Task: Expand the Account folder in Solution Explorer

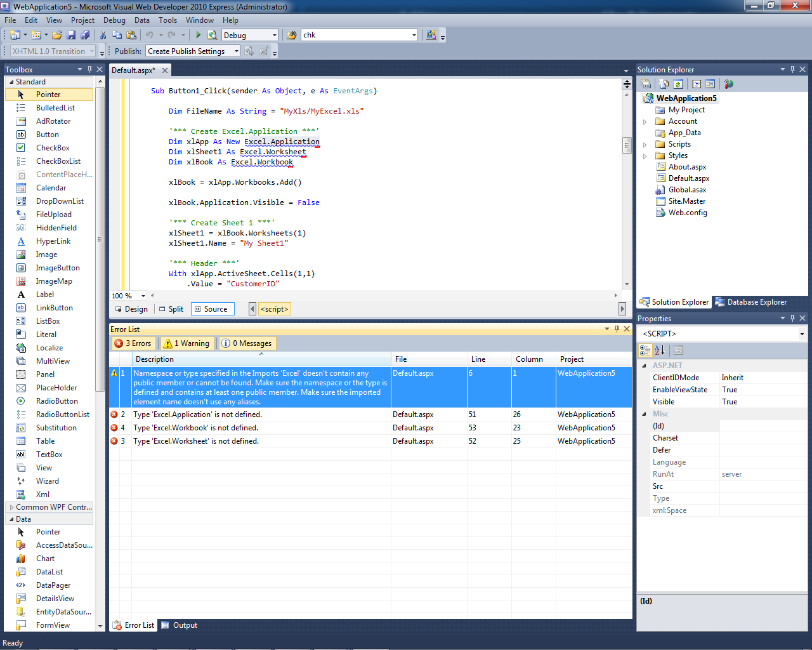Action: (x=645, y=122)
